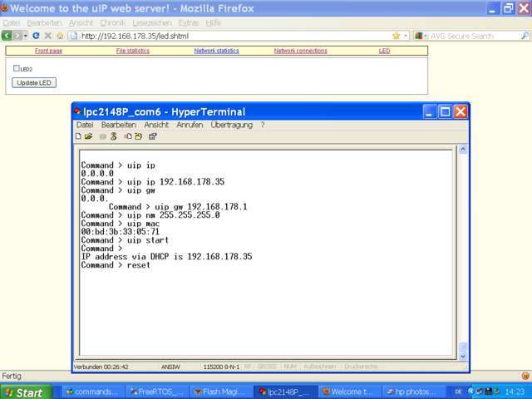532x399 pixels.
Task: Open the URL history dropdown arrow
Action: click(406, 36)
